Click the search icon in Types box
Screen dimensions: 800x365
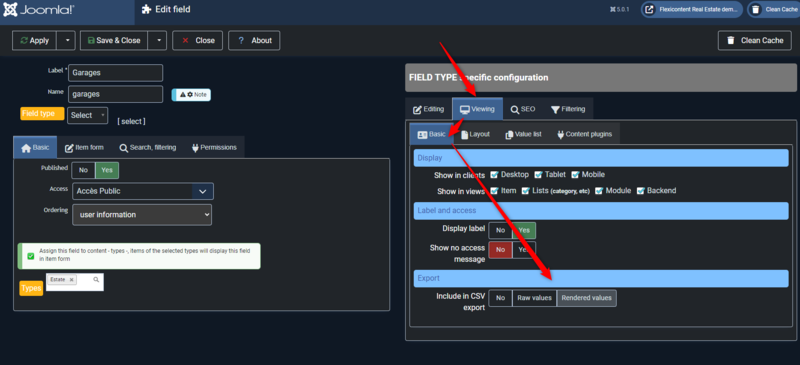coord(96,280)
